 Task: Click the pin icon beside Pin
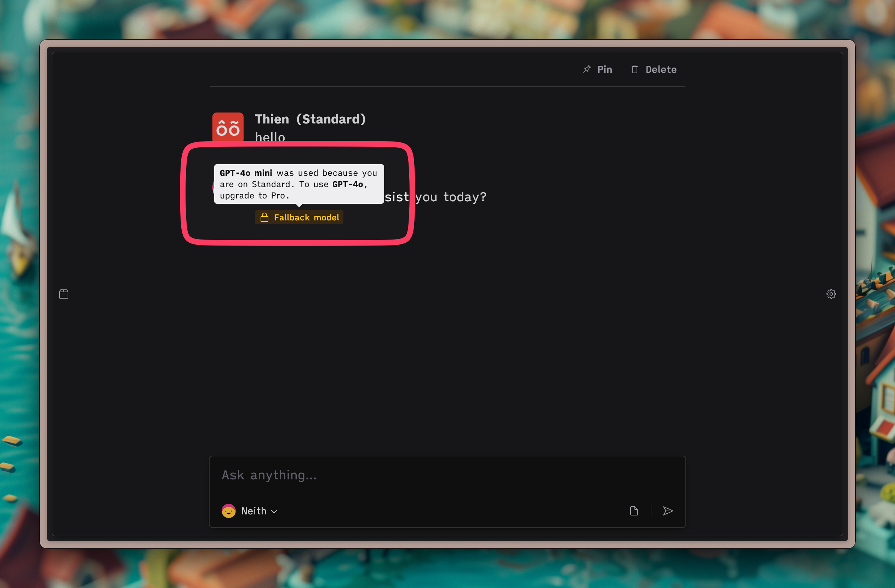[587, 69]
